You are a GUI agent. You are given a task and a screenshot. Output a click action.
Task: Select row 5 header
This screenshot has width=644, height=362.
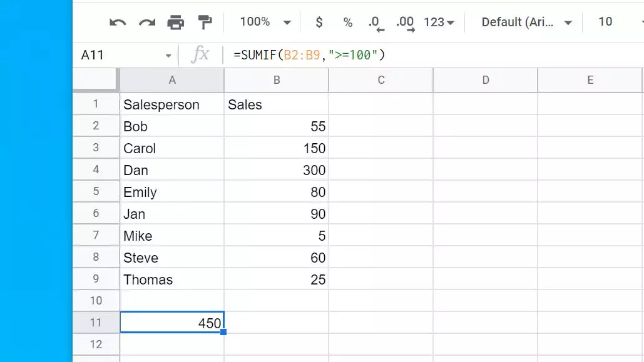pos(96,191)
